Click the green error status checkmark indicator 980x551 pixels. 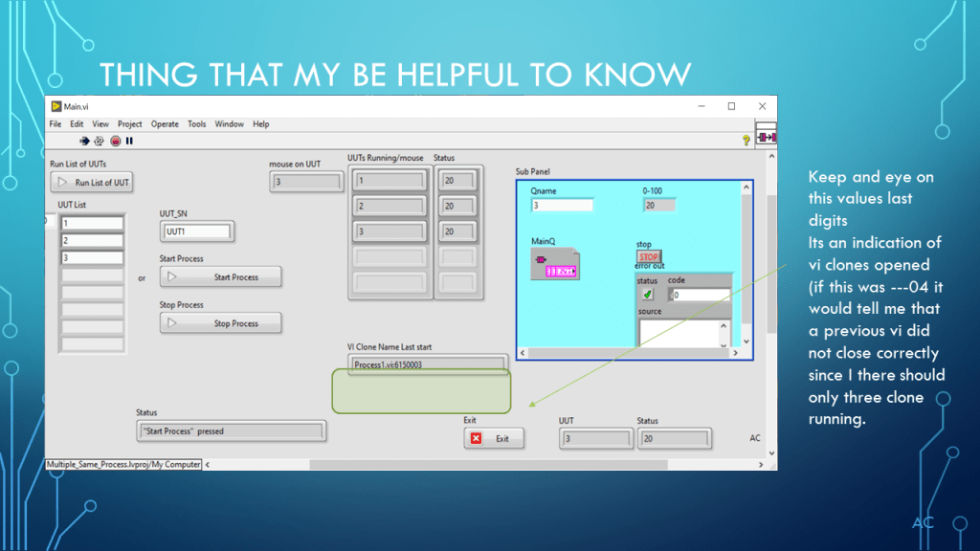[647, 295]
